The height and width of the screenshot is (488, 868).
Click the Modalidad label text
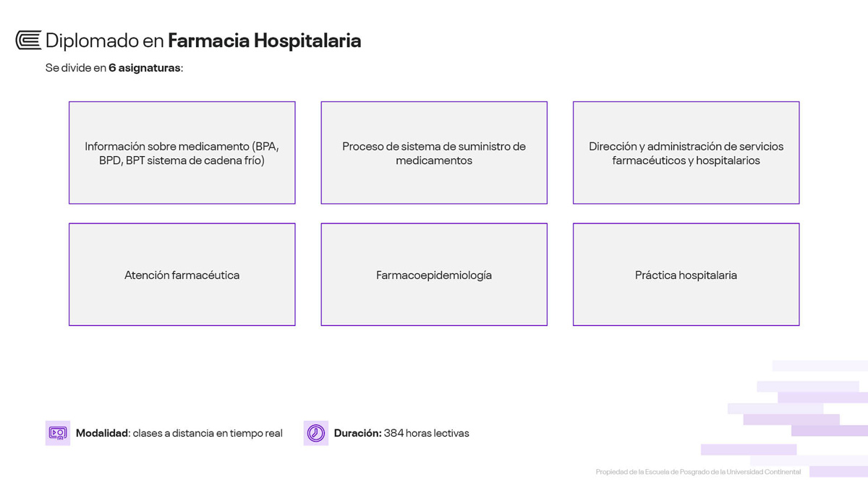[102, 433]
